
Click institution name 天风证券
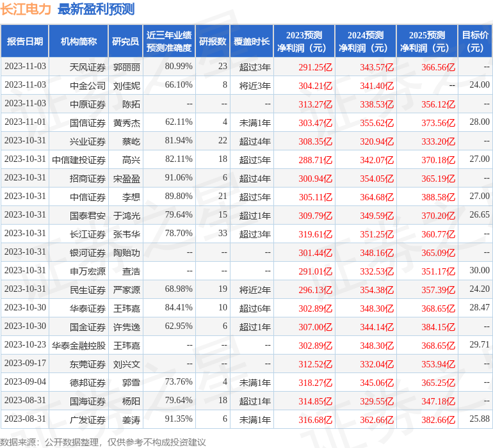[88, 67]
